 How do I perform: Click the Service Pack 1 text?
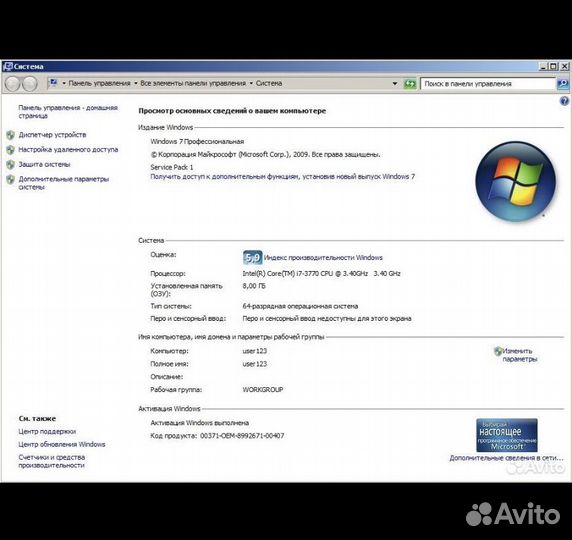172,167
